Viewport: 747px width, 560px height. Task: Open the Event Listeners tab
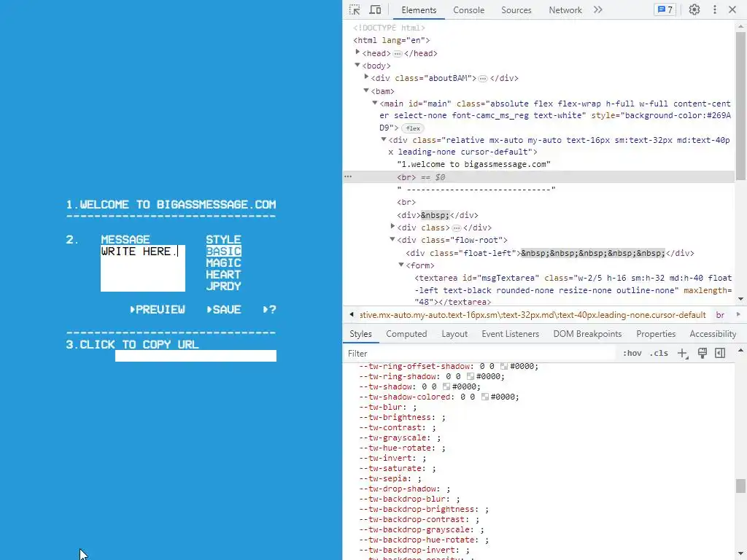coord(510,334)
